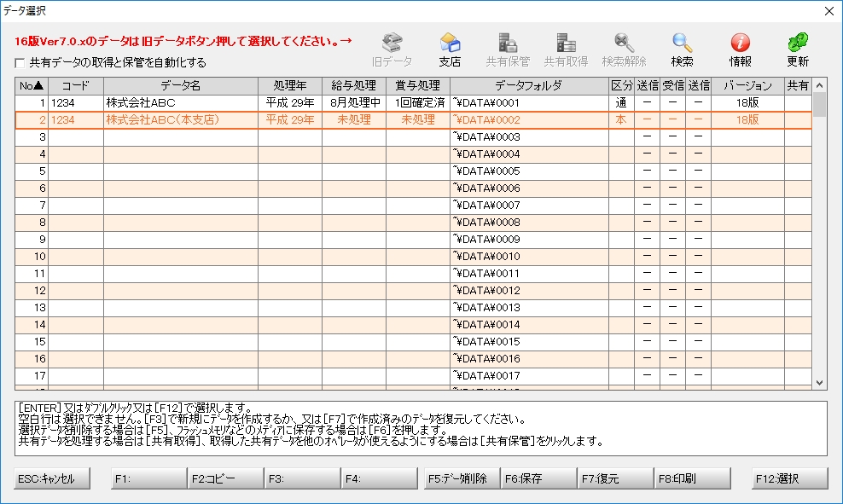Click the F3: function button
The width and height of the screenshot is (843, 504).
tap(303, 478)
